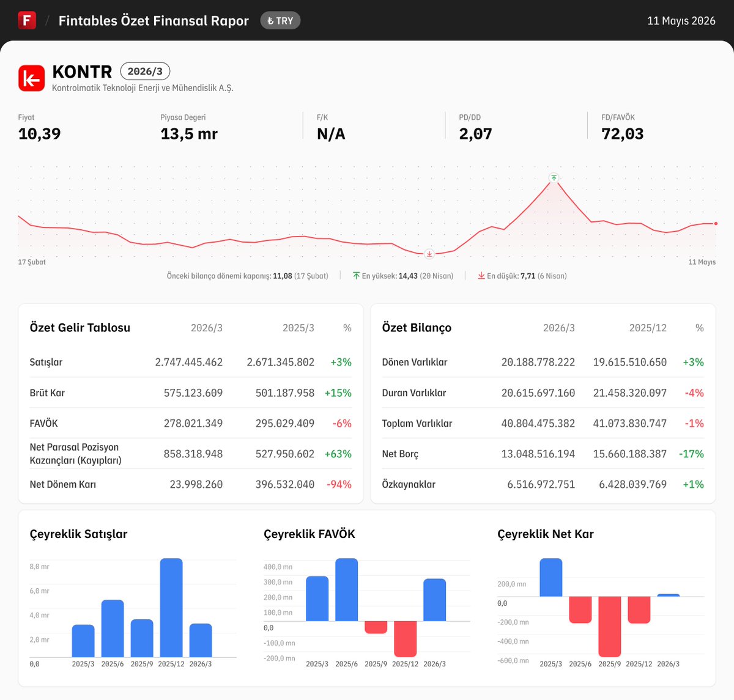
Task: Click the 11 Mayıs chart end label
Action: click(x=702, y=262)
